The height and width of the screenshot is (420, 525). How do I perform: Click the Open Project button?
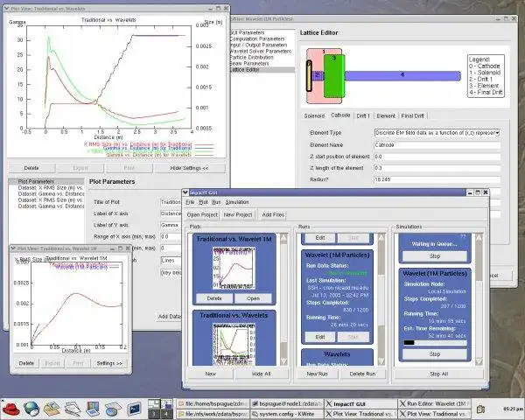click(x=202, y=214)
